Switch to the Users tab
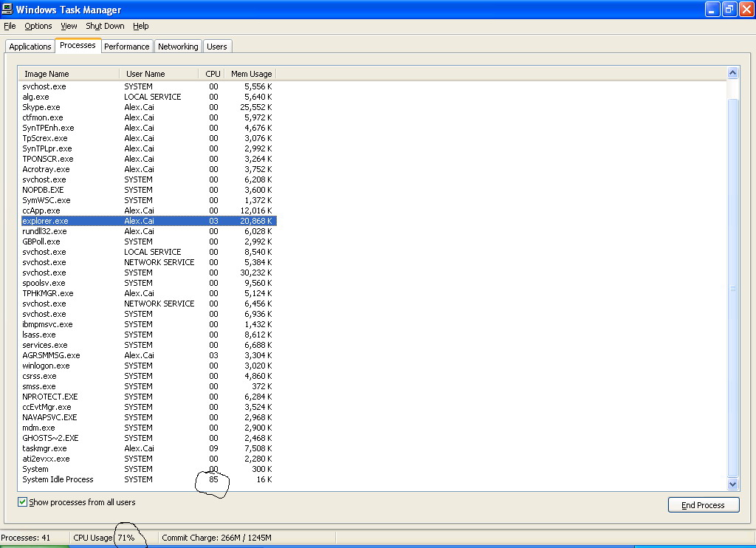Viewport: 756px width, 548px height. pos(217,47)
